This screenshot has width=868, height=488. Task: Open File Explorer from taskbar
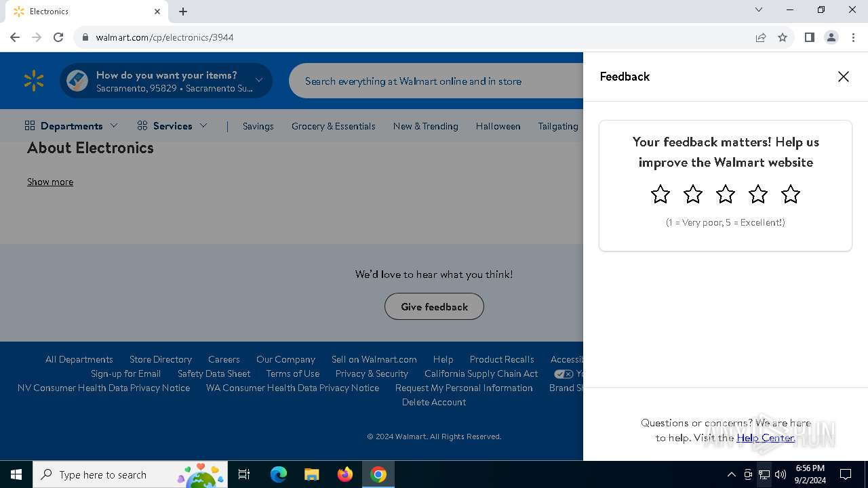(311, 474)
